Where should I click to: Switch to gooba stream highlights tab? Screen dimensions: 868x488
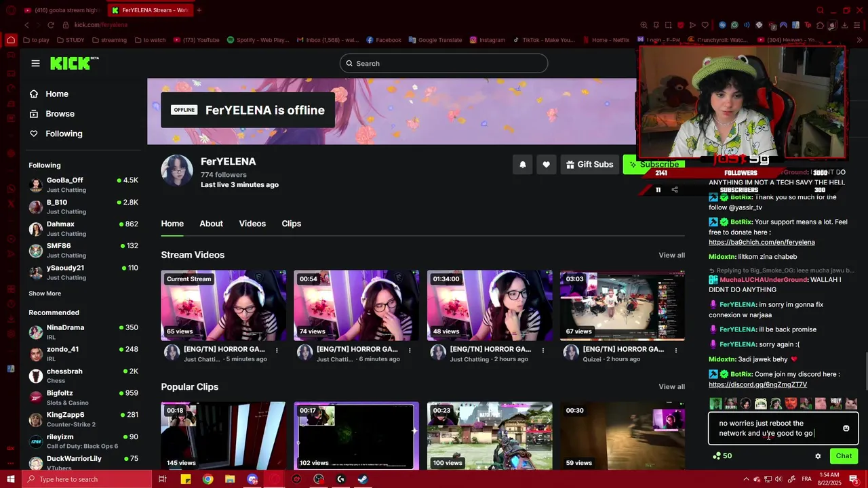(x=62, y=10)
